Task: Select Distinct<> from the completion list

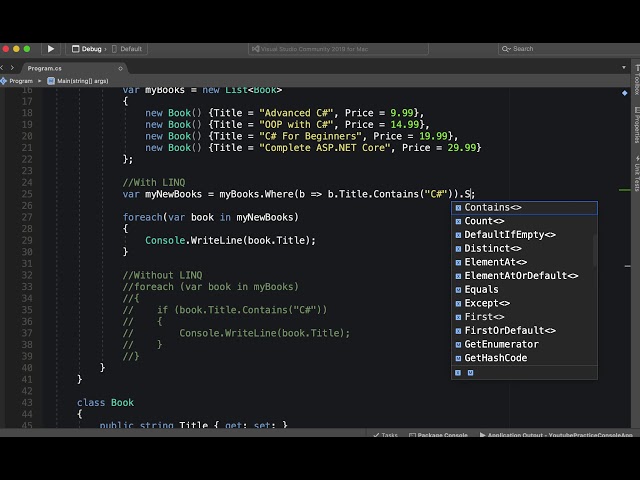Action: (x=524, y=249)
